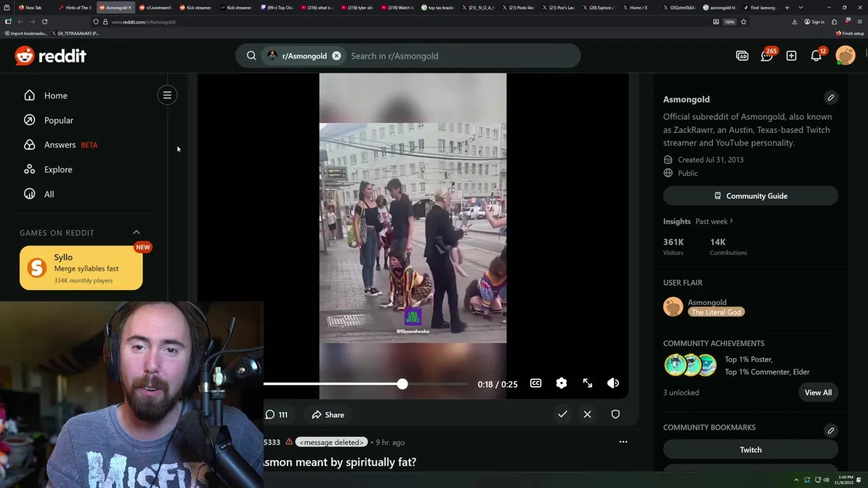Image resolution: width=868 pixels, height=488 pixels.
Task: Toggle closed captions on the video
Action: [536, 383]
